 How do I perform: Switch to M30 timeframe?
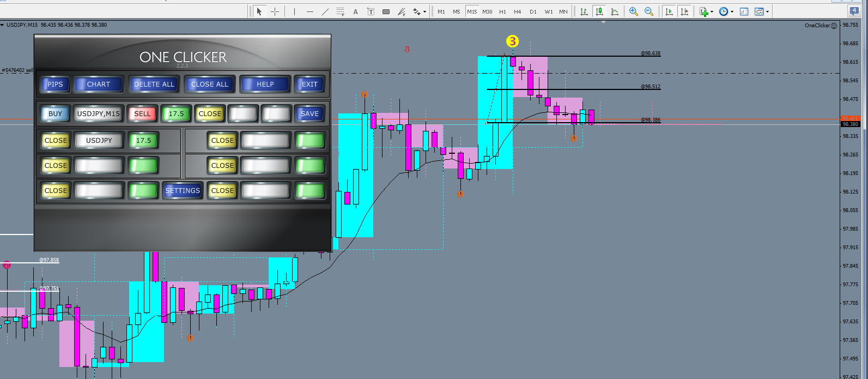(x=487, y=11)
